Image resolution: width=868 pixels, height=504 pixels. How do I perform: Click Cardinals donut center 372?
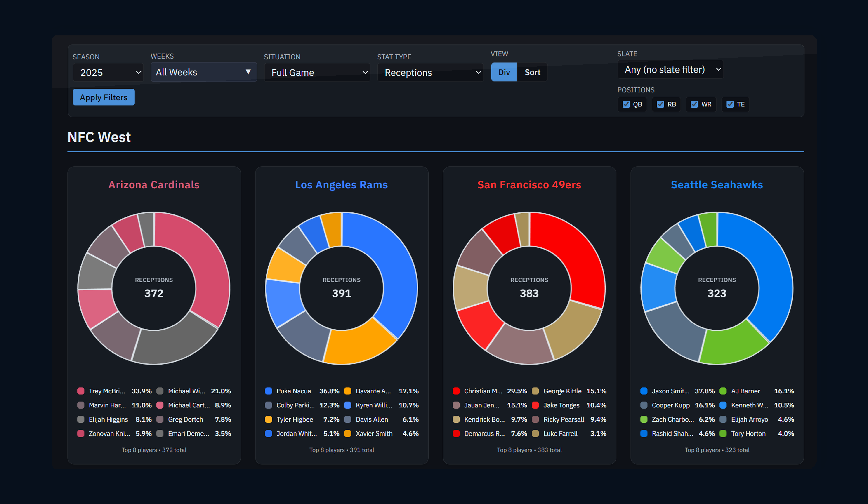tap(154, 293)
